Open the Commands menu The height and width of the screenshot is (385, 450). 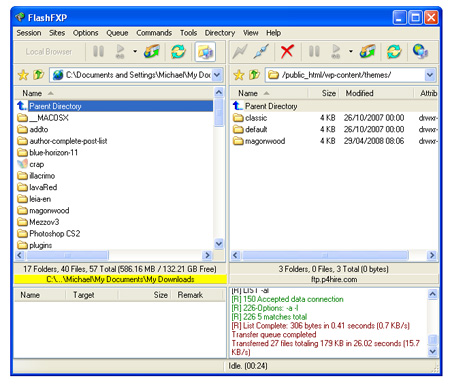(154, 33)
